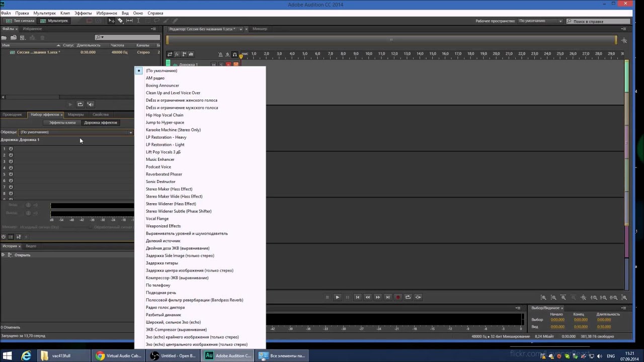Image resolution: width=644 pixels, height=362 pixels.
Task: Mute Track 1 with the M button
Action: [214, 65]
